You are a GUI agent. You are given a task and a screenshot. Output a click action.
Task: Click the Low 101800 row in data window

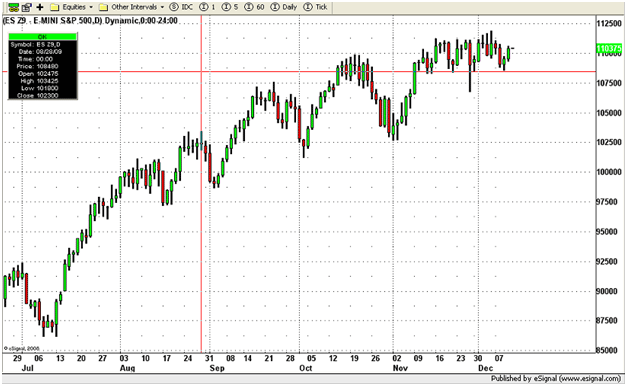39,88
